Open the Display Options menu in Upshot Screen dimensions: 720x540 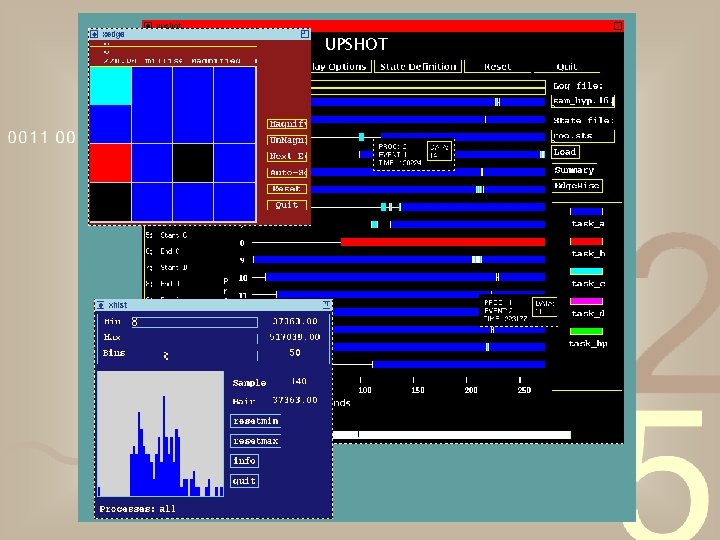(x=339, y=67)
